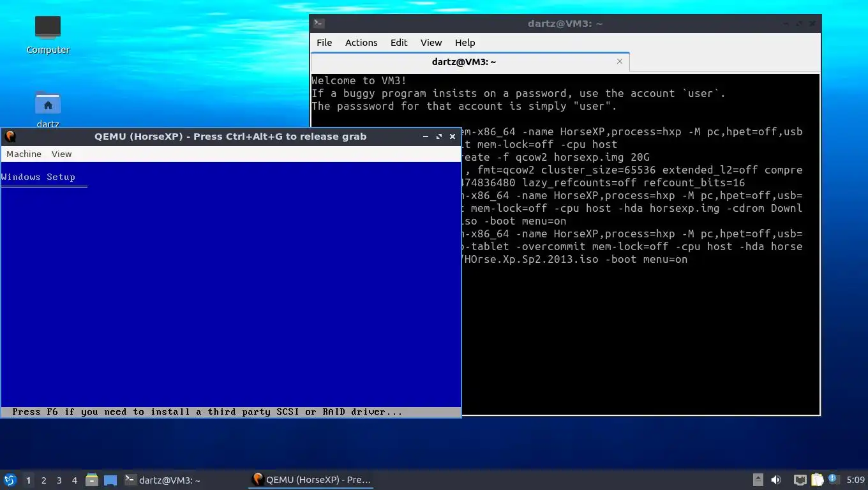The height and width of the screenshot is (490, 868).
Task: Switch to workspace 1
Action: click(x=28, y=480)
